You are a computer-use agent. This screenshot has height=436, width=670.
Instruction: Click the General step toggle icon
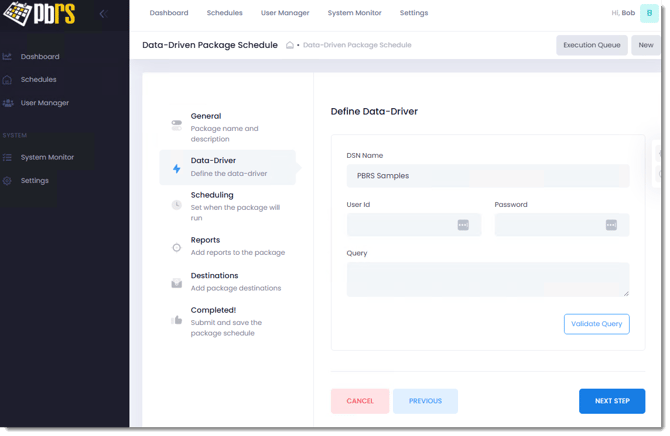click(176, 125)
